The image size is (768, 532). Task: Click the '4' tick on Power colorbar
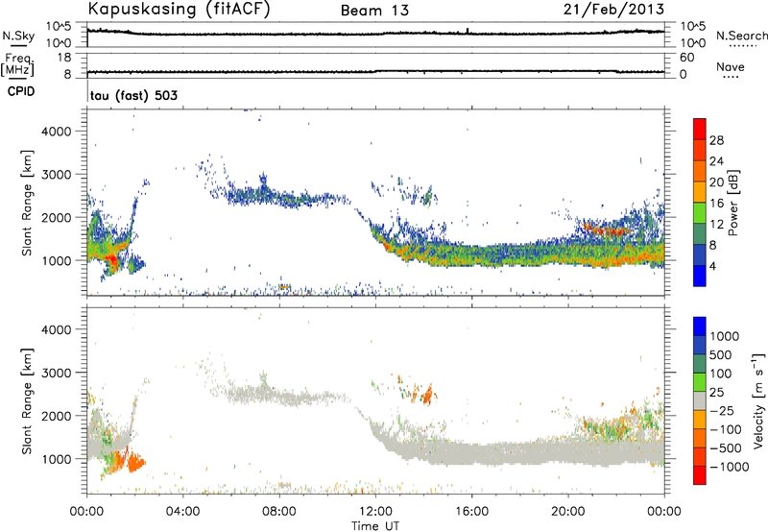click(713, 267)
